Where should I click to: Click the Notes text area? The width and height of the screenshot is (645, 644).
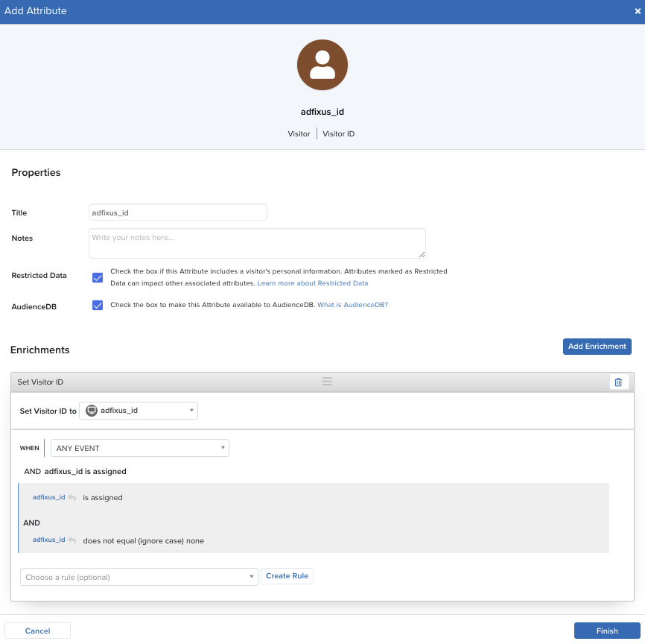[257, 243]
